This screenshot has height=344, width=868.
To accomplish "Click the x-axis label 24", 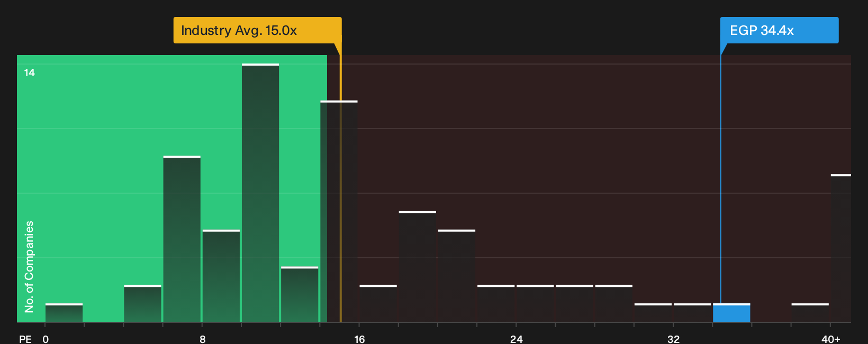I will click(x=517, y=339).
